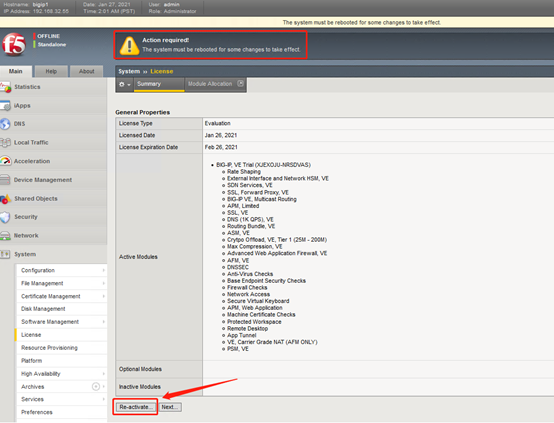Open Disk Management under System

point(61,309)
